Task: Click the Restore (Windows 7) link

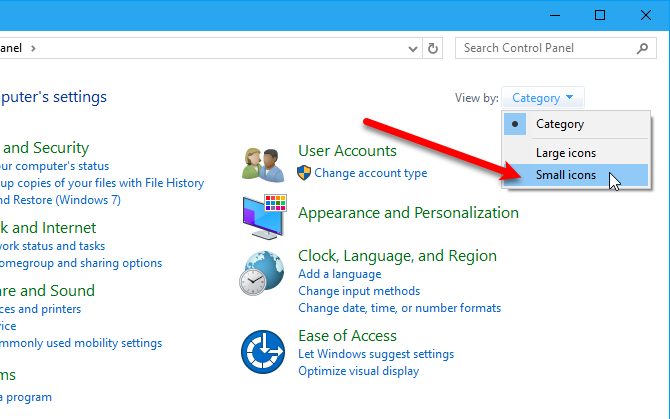Action: click(60, 200)
